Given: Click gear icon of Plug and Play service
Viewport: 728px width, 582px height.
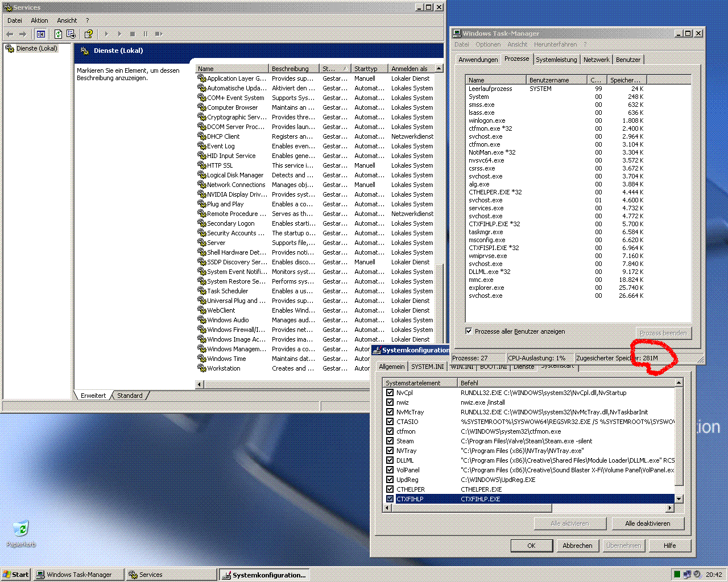Looking at the screenshot, I should 201,204.
